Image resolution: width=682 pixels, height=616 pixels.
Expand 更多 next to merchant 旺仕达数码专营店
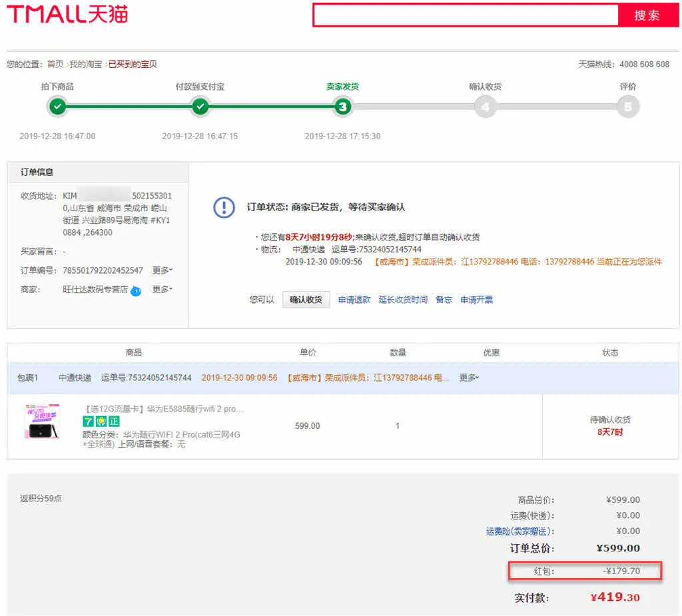(163, 290)
